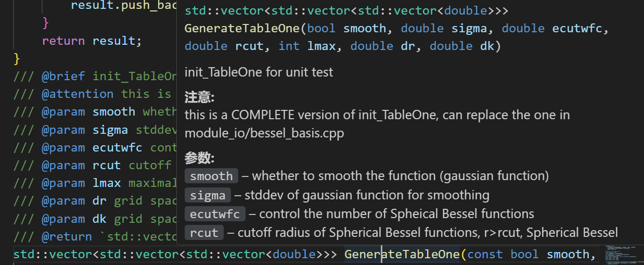644x265 pixels.
Task: Click GenerateTableOne in the bottom function definition
Action: pyautogui.click(x=402, y=255)
